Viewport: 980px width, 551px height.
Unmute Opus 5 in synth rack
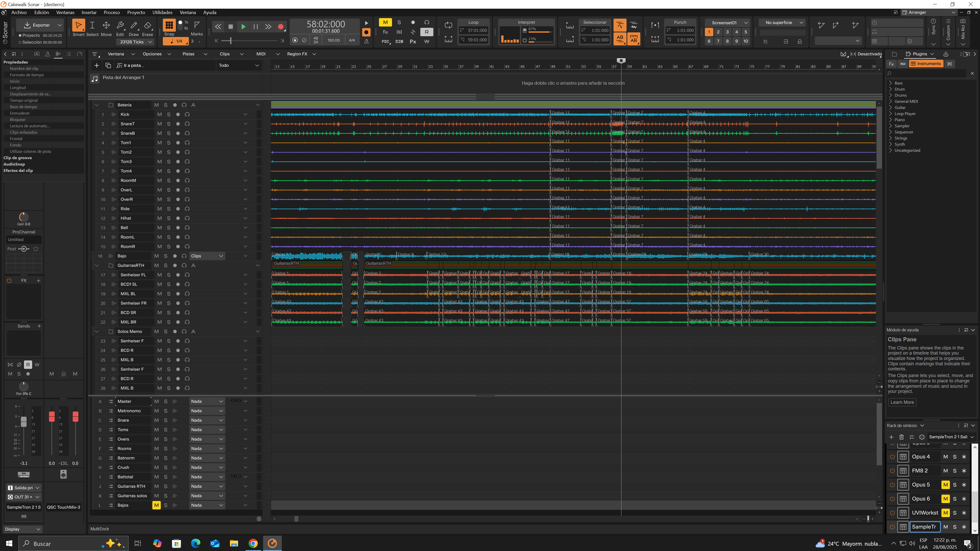tap(945, 485)
